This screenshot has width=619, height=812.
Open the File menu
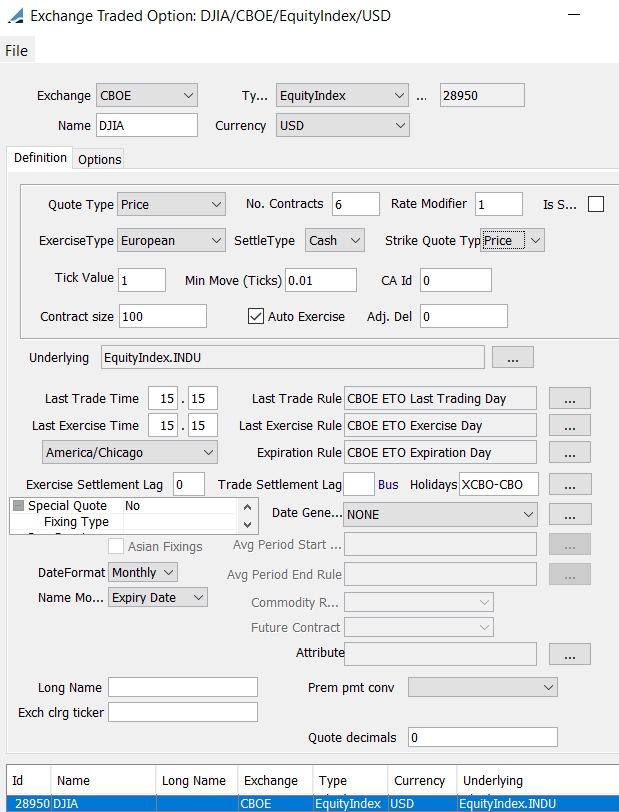[17, 51]
